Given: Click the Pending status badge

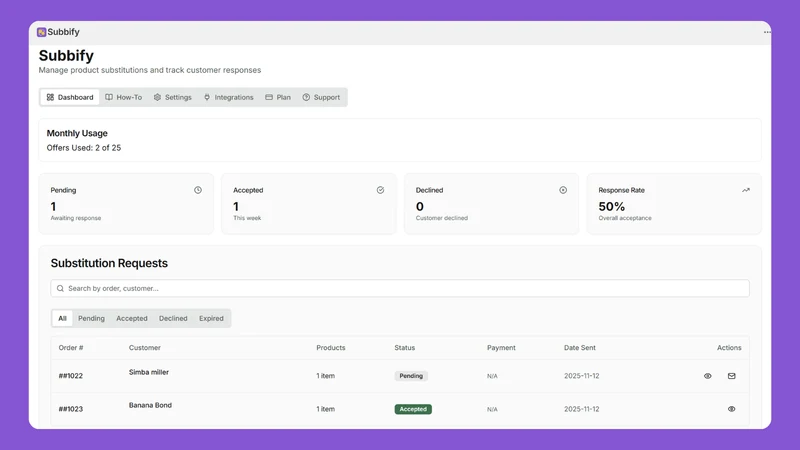Looking at the screenshot, I should pyautogui.click(x=411, y=376).
